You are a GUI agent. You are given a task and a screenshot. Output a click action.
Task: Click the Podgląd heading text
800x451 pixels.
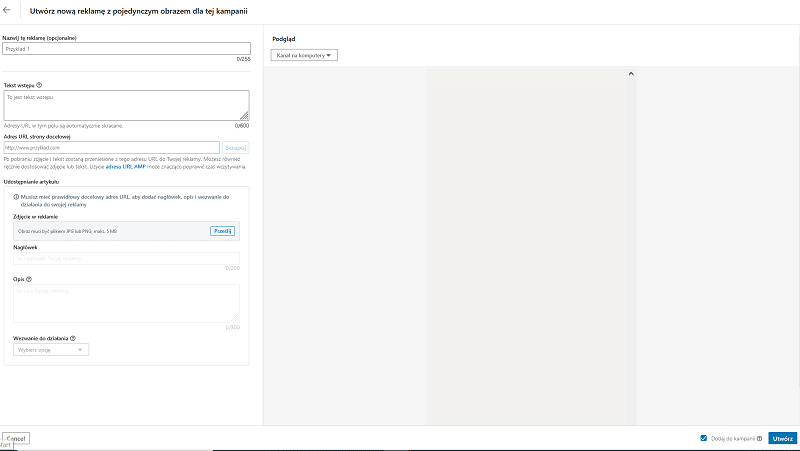tap(284, 39)
